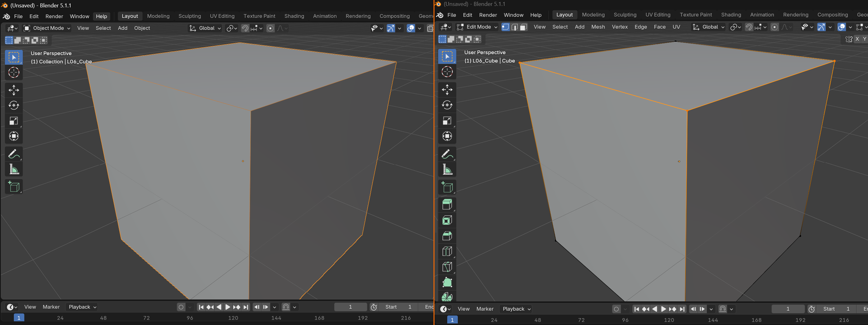Choose the Rotate tool in Object Mode window
The image size is (868, 325).
click(14, 105)
